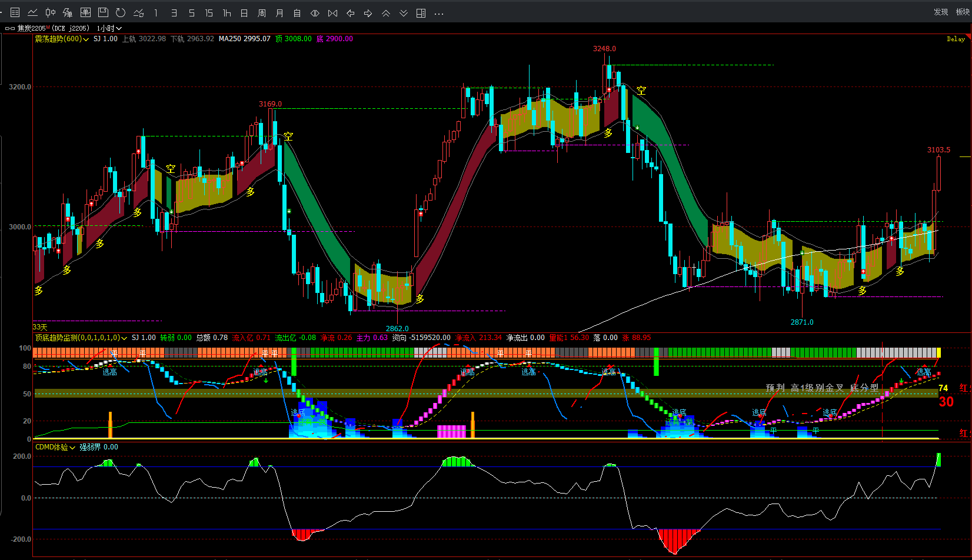
Task: Click the 下轨 2963.92 value
Action: click(x=192, y=39)
